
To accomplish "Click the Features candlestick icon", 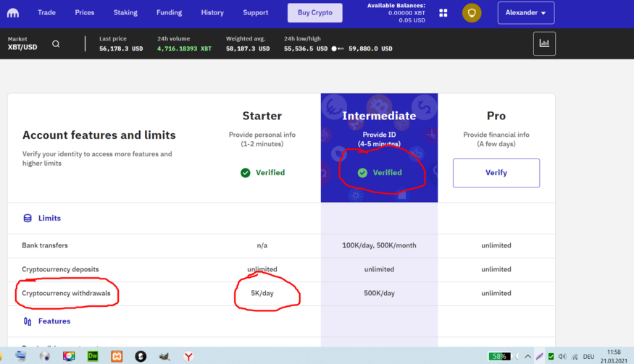I will coord(28,321).
